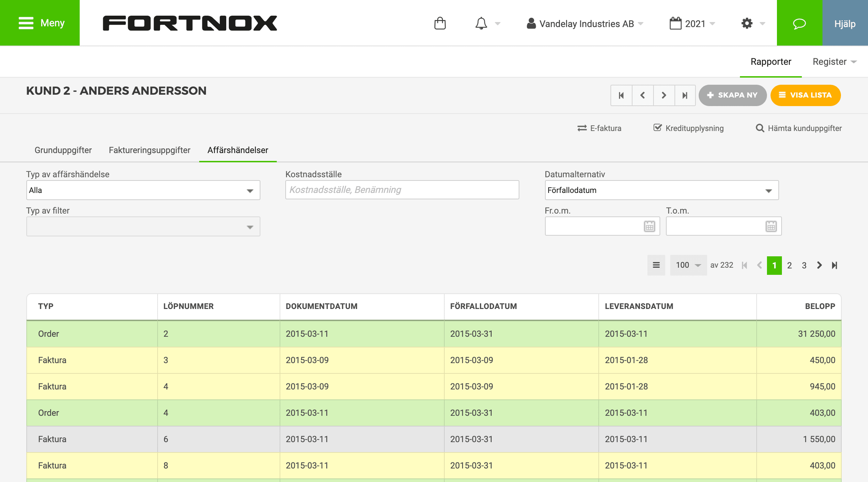
Task: Open the settings gear icon
Action: [x=747, y=23]
